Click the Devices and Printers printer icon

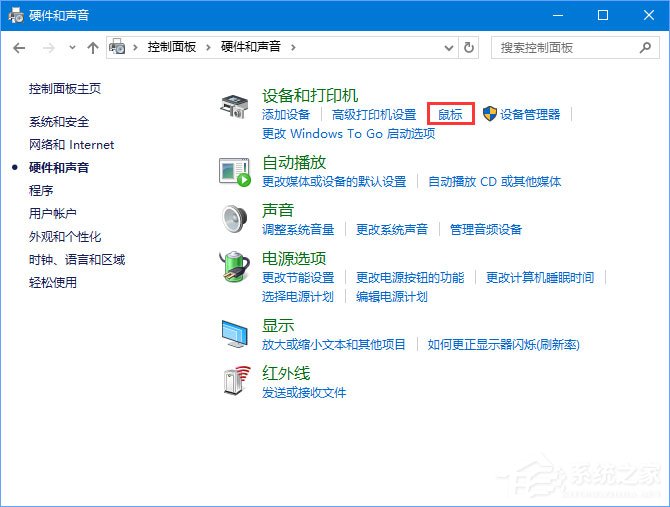234,106
